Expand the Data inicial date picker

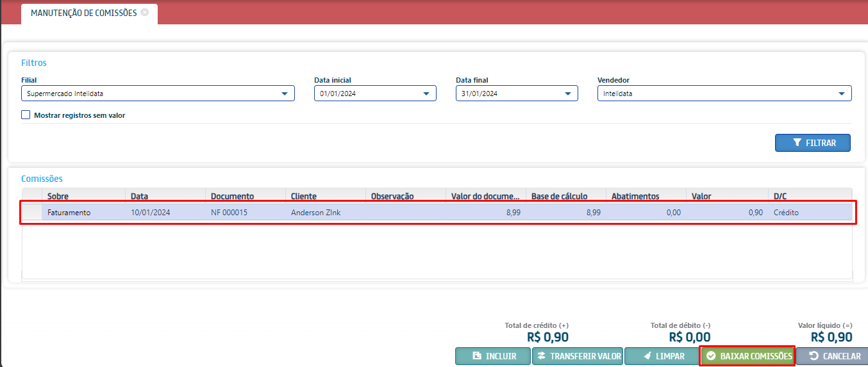[426, 94]
